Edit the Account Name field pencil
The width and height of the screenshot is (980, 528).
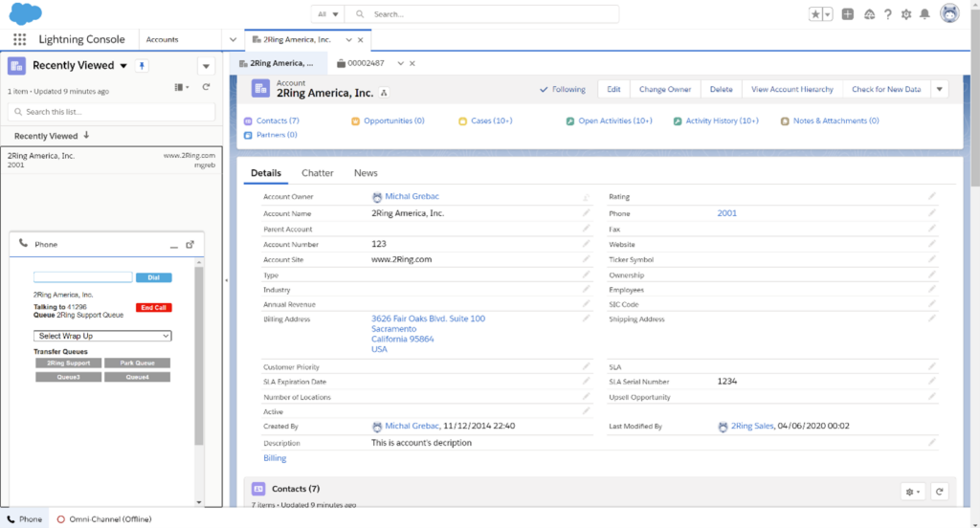(x=586, y=213)
